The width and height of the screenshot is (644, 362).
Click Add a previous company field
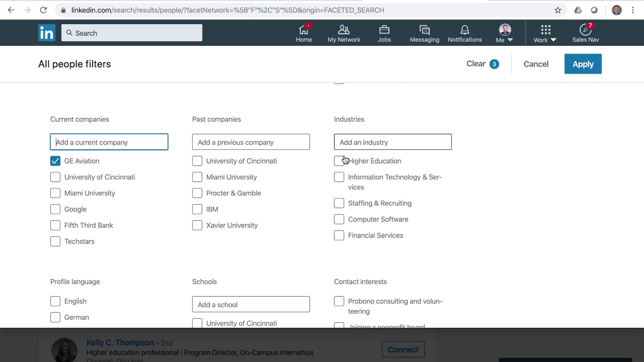251,142
